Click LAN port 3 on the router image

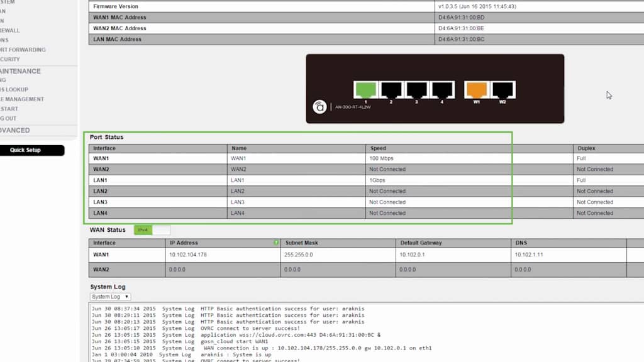point(416,89)
